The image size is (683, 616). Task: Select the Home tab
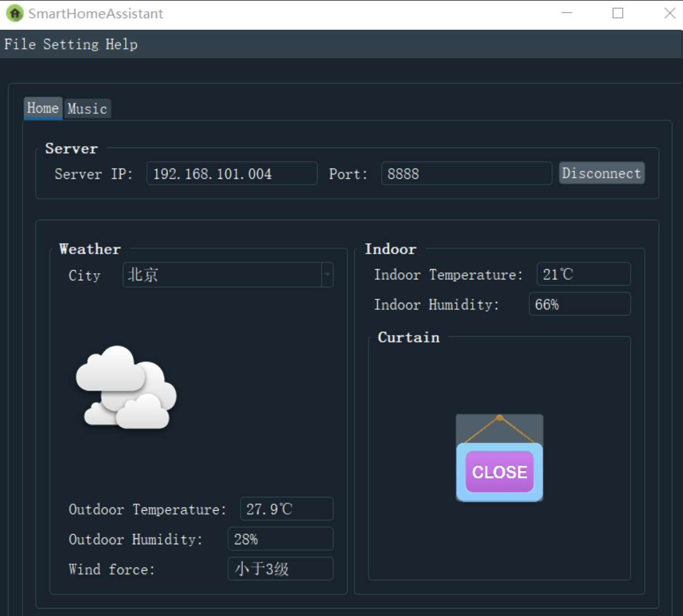43,108
